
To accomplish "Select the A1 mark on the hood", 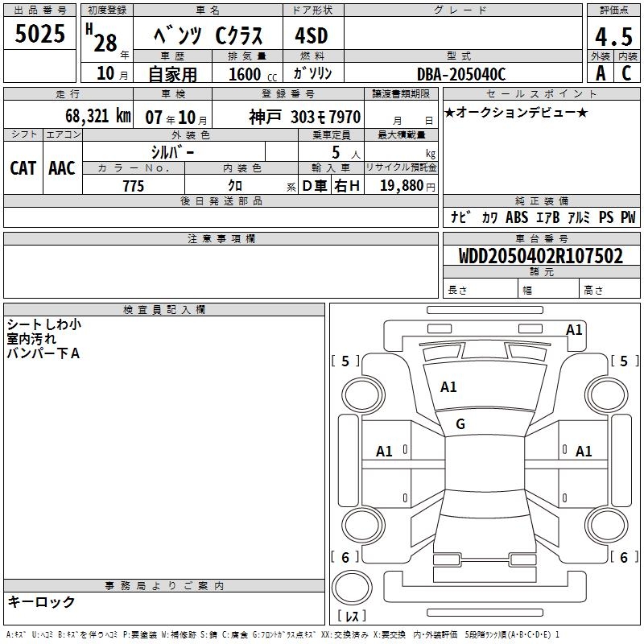I will tap(448, 387).
